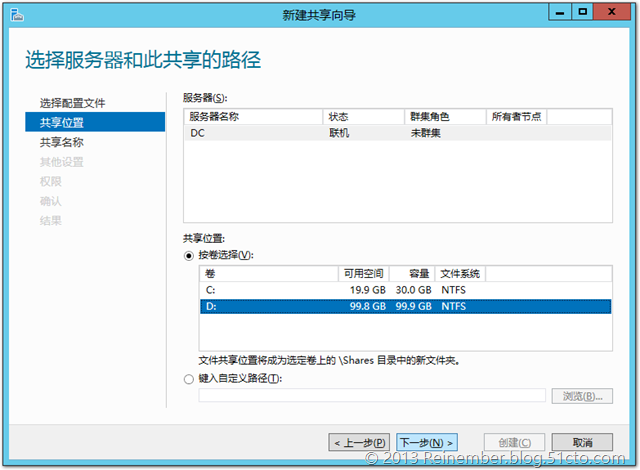The width and height of the screenshot is (640, 470).
Task: Click the 19.9 GB free space cell
Action: (x=367, y=290)
